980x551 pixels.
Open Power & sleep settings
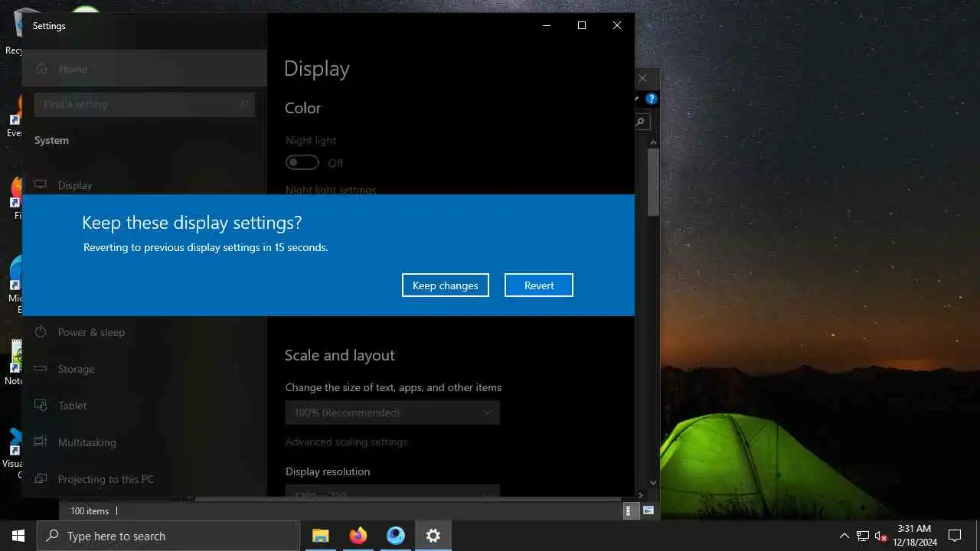click(x=144, y=332)
